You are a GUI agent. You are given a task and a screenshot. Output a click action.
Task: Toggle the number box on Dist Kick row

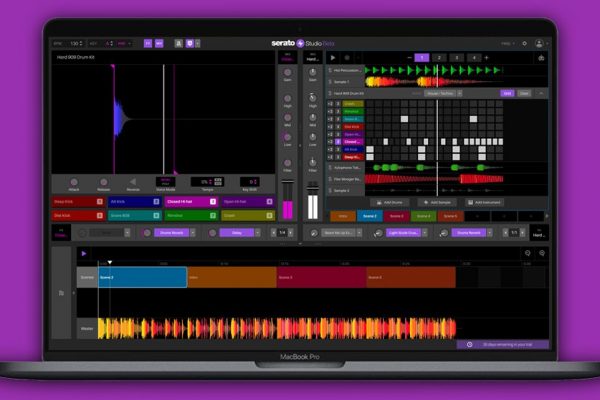point(338,127)
